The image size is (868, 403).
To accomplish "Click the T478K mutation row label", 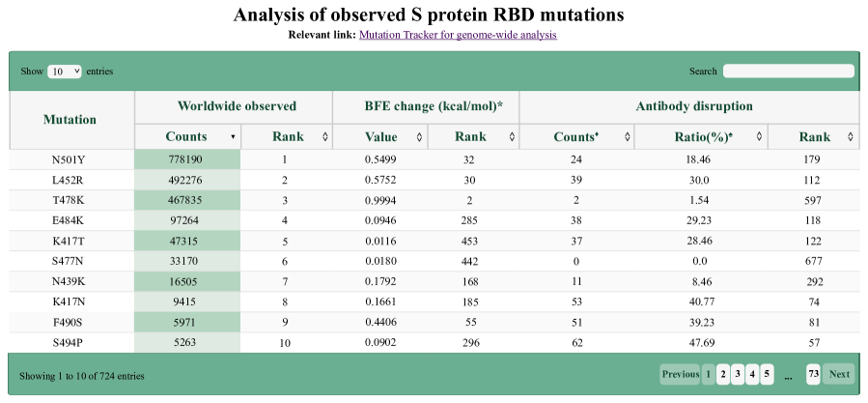I will pos(71,200).
